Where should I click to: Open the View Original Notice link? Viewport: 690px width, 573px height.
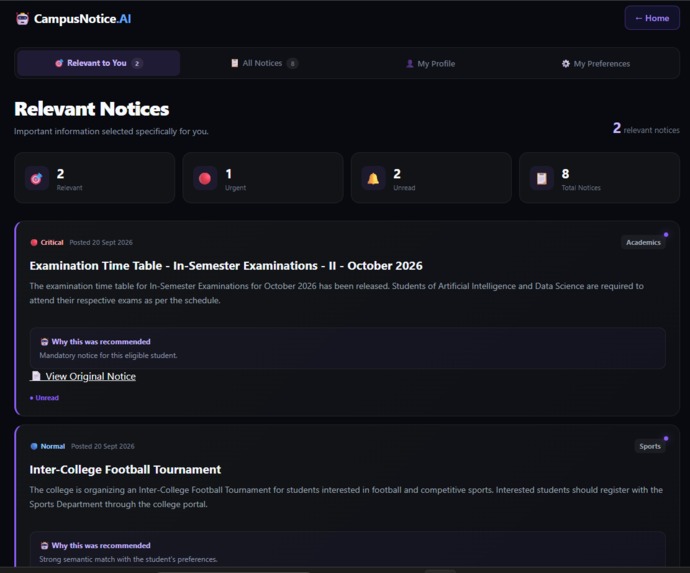(x=83, y=376)
